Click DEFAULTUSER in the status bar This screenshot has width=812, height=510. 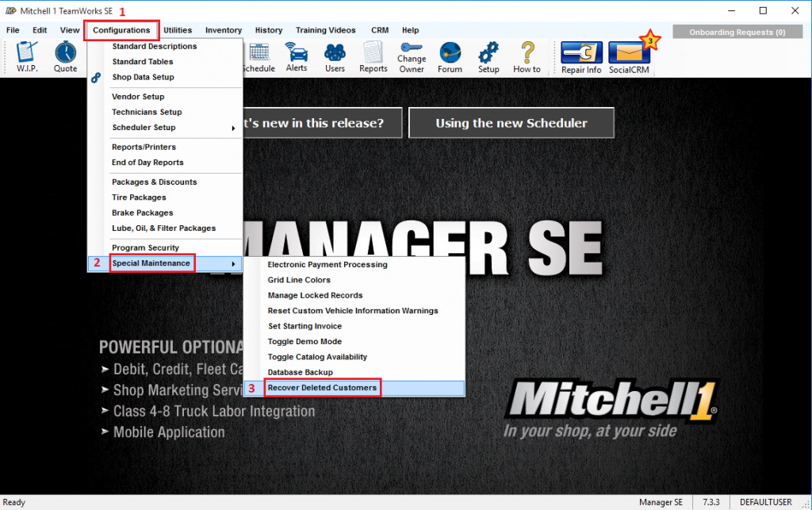point(765,502)
